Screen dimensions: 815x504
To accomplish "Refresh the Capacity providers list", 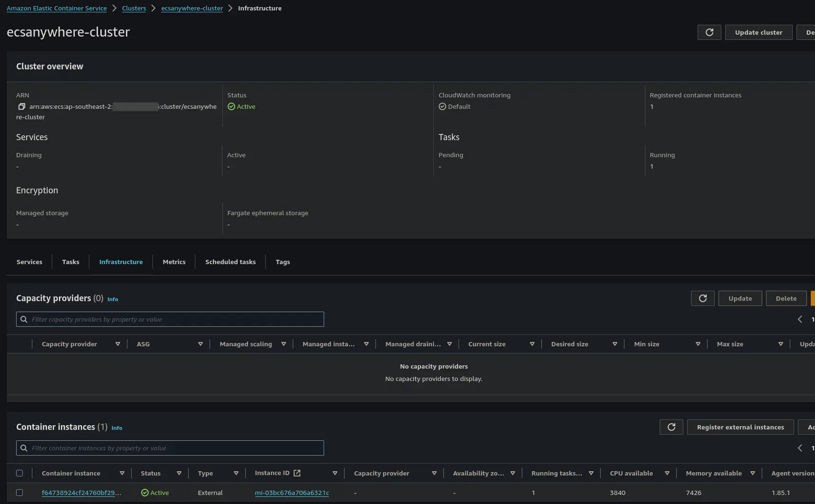I will [702, 298].
